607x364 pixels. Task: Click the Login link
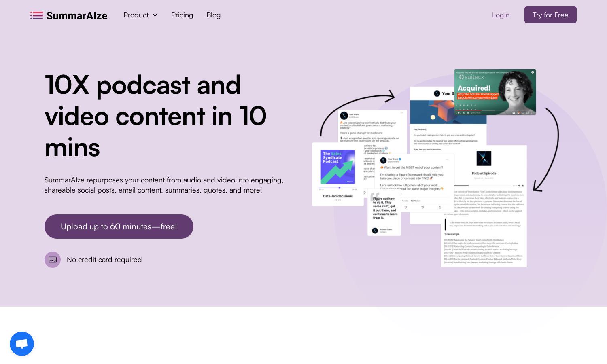coord(501,15)
